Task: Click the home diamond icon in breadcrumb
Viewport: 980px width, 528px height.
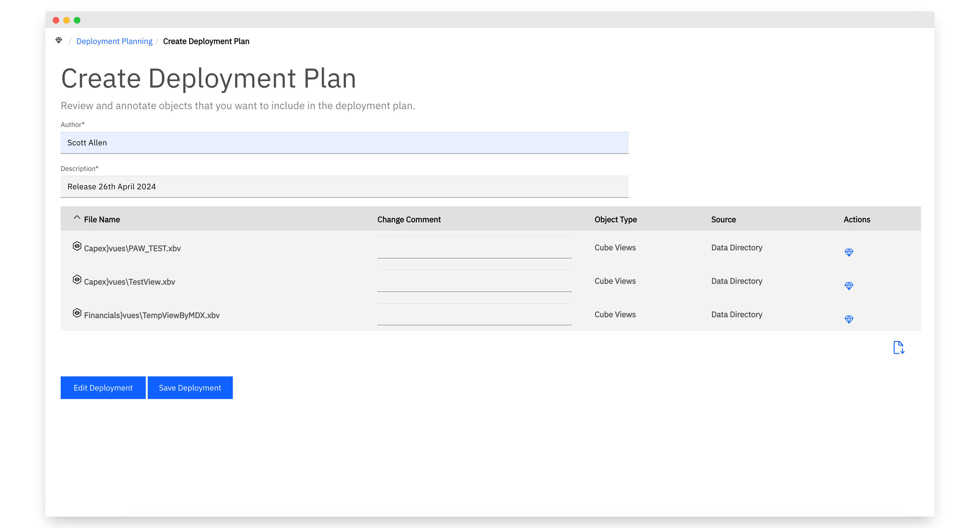Action: pos(59,40)
